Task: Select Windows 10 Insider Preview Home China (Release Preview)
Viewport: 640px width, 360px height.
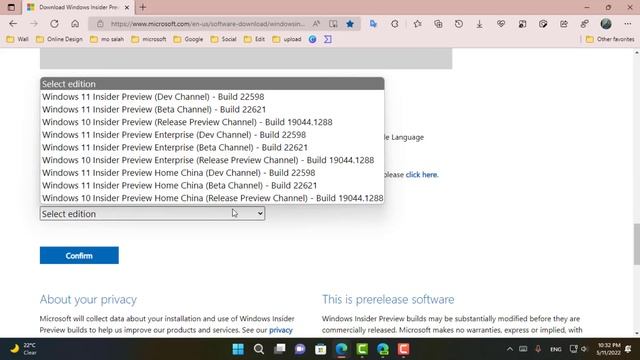Action: 212,198
